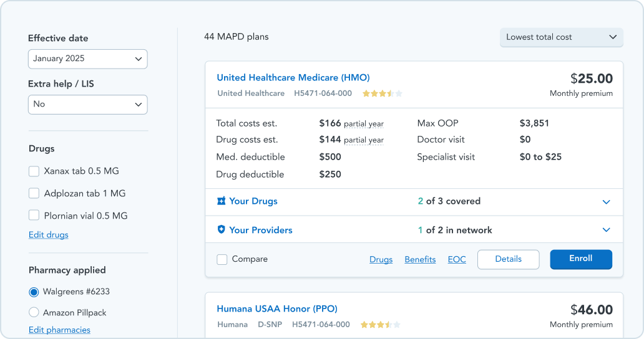
Task: Click the Max OOP value $3,851
Action: tap(534, 123)
